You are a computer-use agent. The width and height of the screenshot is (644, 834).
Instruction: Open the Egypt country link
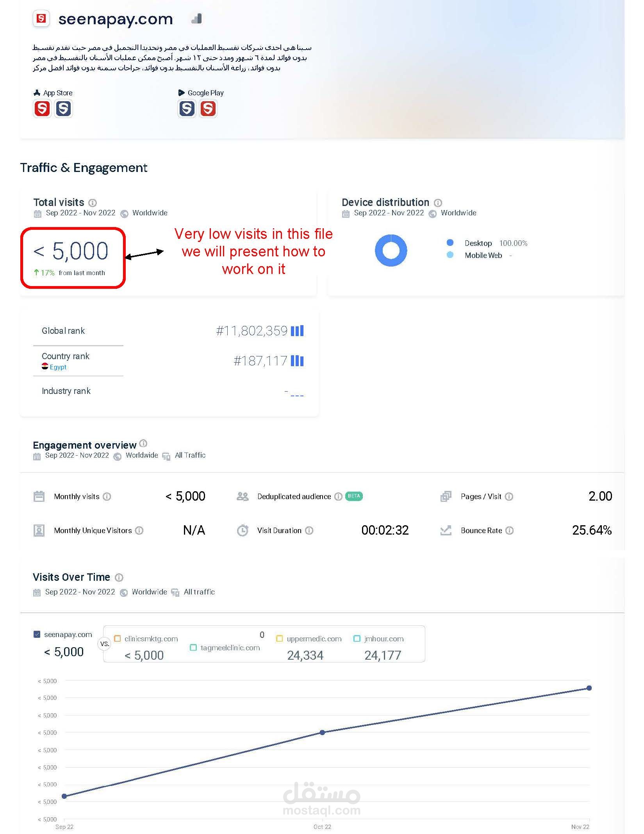[58, 367]
